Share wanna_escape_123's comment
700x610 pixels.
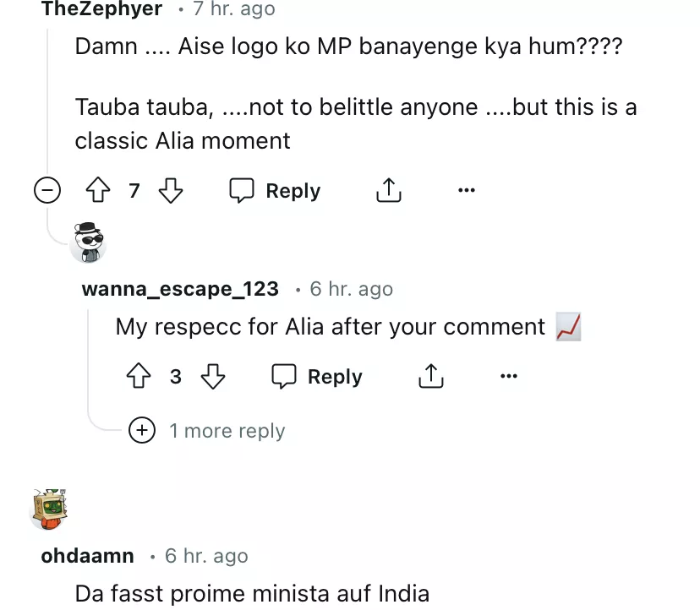(430, 377)
